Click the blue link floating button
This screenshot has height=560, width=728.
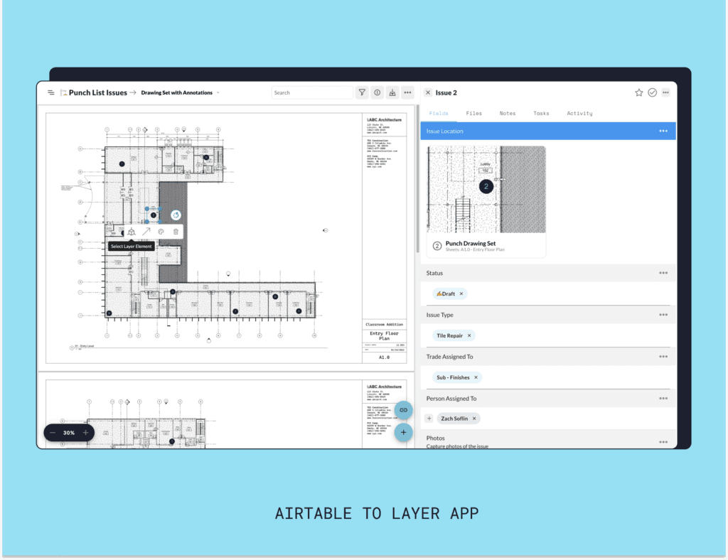tap(404, 410)
